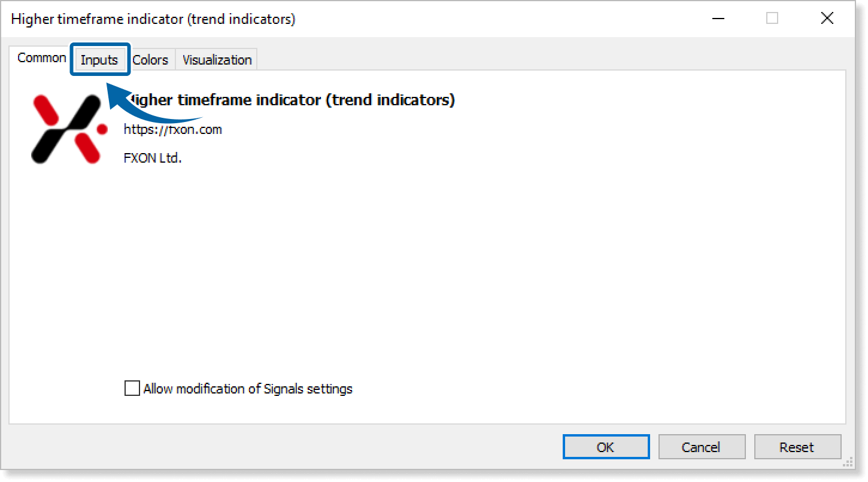
Task: Click the dialog title bar text
Action: pyautogui.click(x=153, y=19)
